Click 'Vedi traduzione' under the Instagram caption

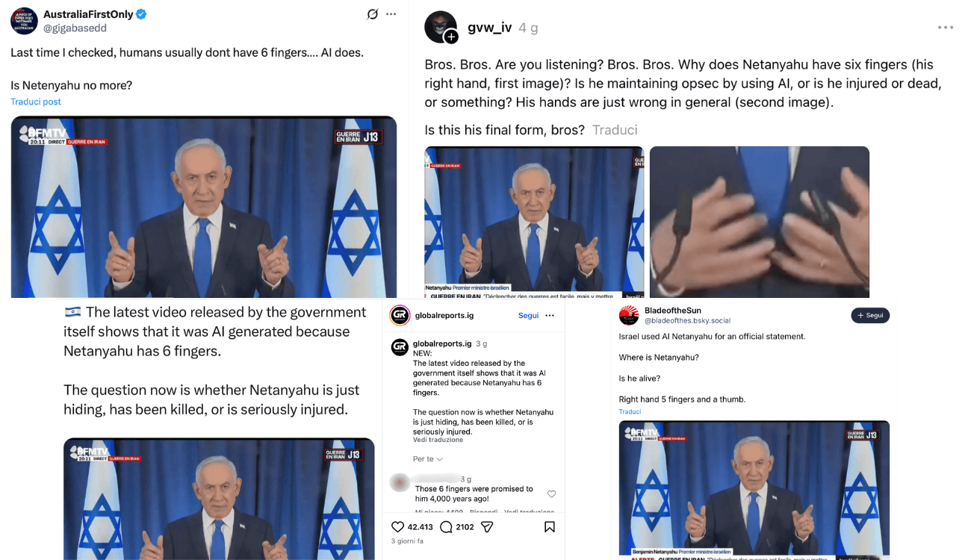pyautogui.click(x=438, y=441)
